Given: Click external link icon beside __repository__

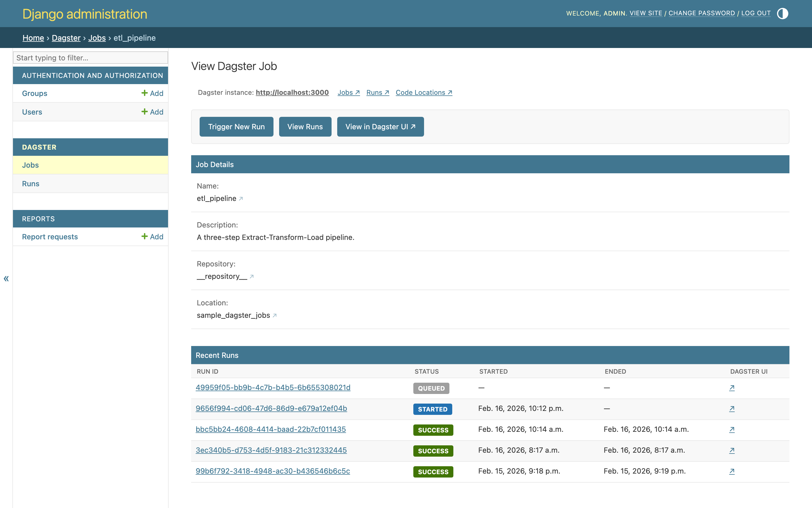Looking at the screenshot, I should click(x=252, y=277).
